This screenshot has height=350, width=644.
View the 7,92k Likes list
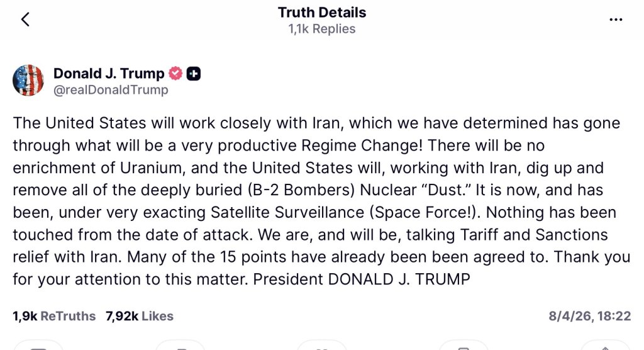(x=140, y=316)
